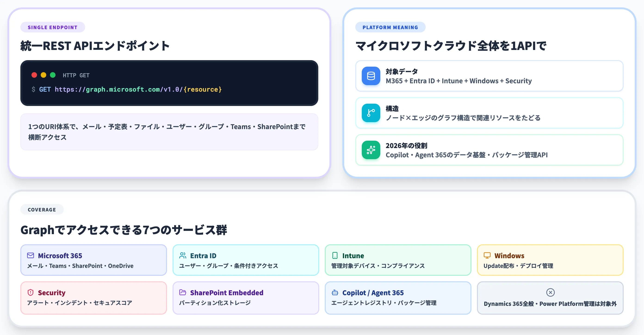This screenshot has height=335, width=644.
Task: Click the SharePoint Embedded card title
Action: 227,292
